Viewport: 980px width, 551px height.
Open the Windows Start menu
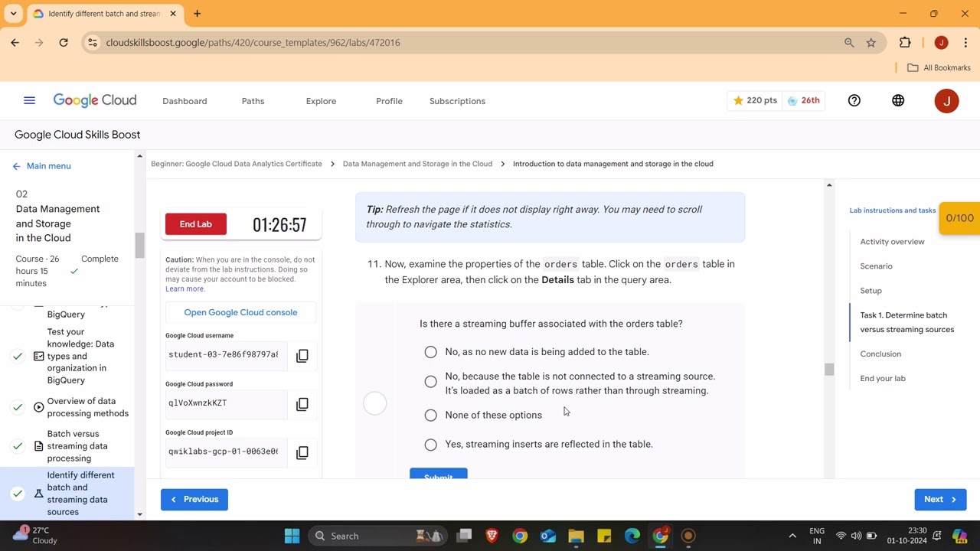[x=292, y=536]
